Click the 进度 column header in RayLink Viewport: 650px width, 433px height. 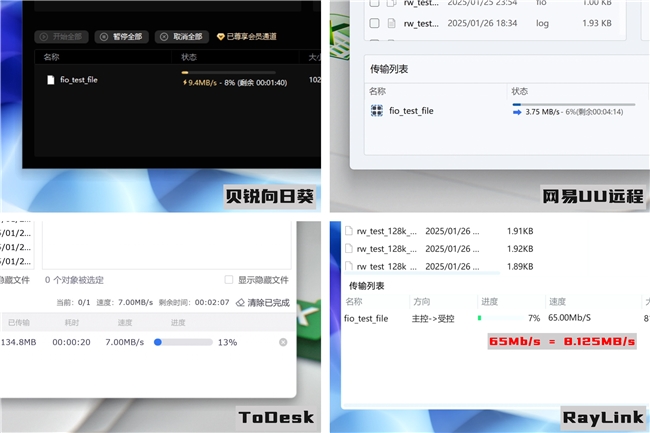point(490,302)
